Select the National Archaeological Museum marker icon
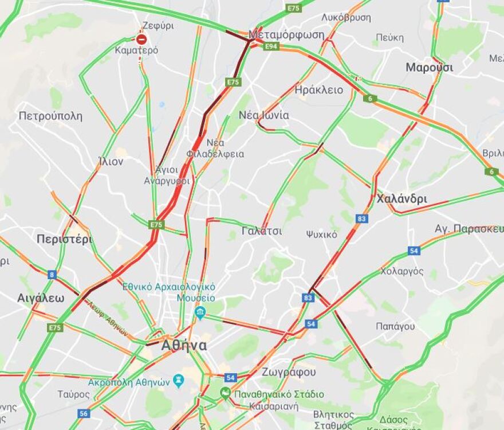 click(200, 313)
